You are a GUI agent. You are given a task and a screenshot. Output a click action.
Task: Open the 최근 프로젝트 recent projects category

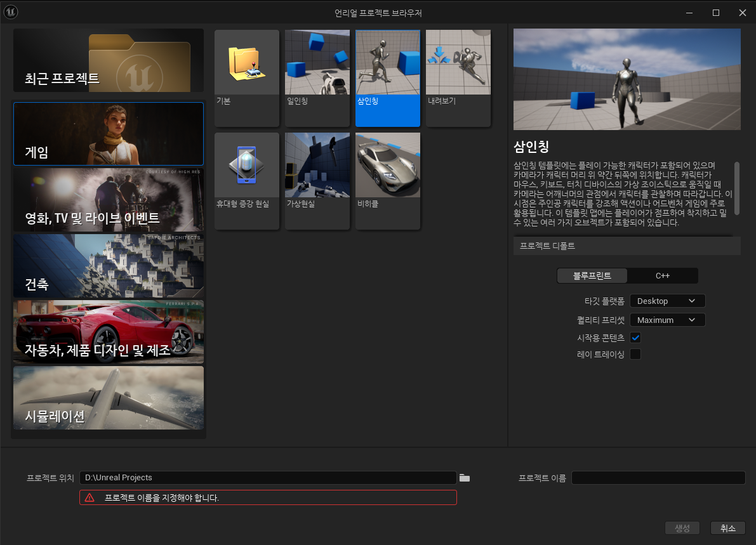coord(109,60)
